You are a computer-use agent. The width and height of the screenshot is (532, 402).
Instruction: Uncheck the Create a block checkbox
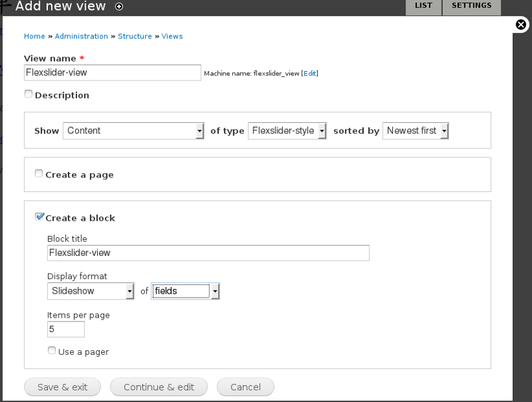pos(39,216)
